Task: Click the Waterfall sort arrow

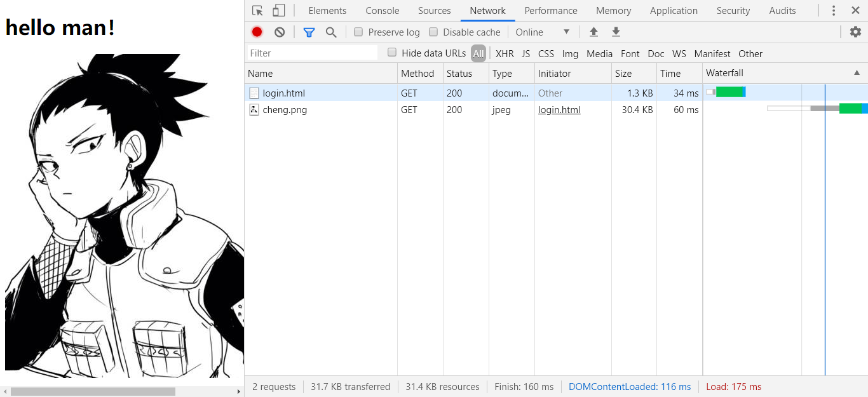Action: pyautogui.click(x=857, y=73)
